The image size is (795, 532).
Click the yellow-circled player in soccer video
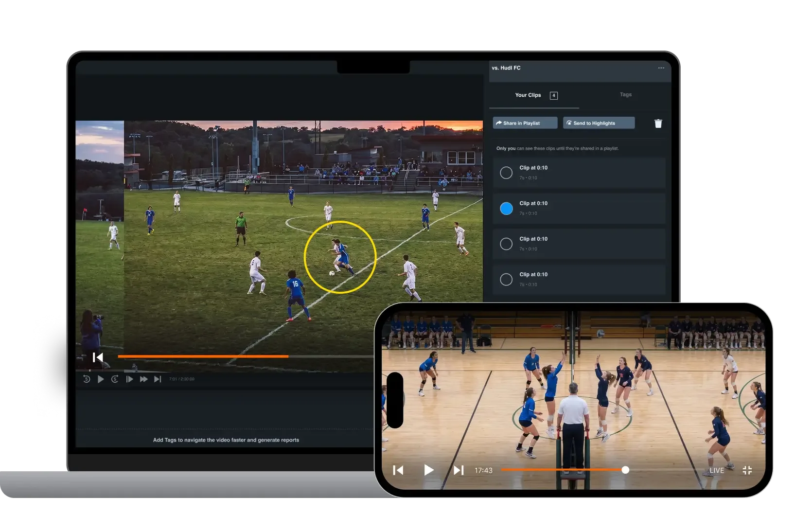(341, 257)
